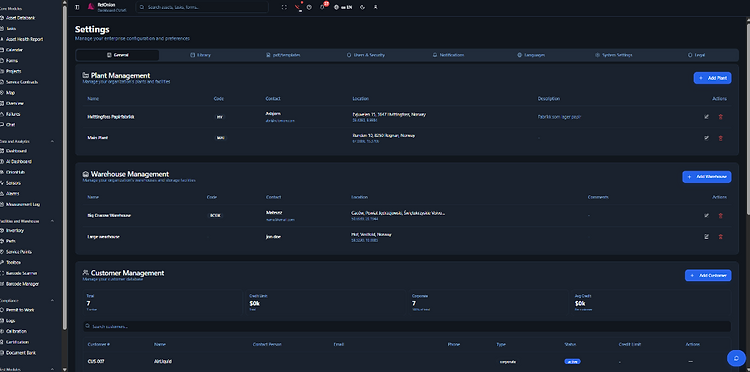Open Barcode Scanner in sidebar
This screenshot has width=750, height=372.
pyautogui.click(x=22, y=274)
